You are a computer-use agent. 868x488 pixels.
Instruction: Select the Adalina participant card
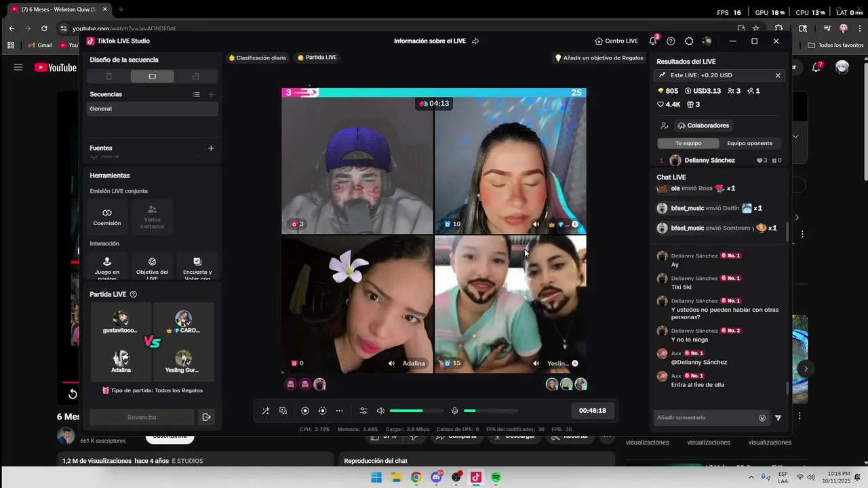click(x=121, y=361)
